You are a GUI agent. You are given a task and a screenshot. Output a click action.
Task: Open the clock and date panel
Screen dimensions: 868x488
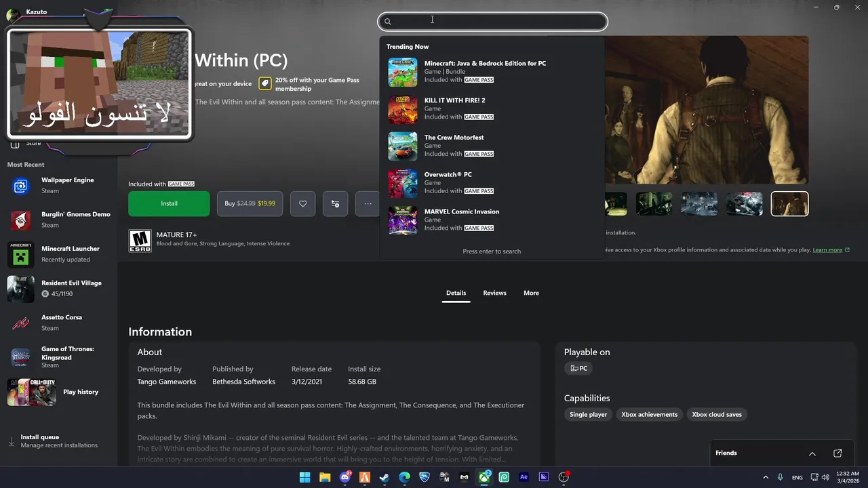coord(848,477)
